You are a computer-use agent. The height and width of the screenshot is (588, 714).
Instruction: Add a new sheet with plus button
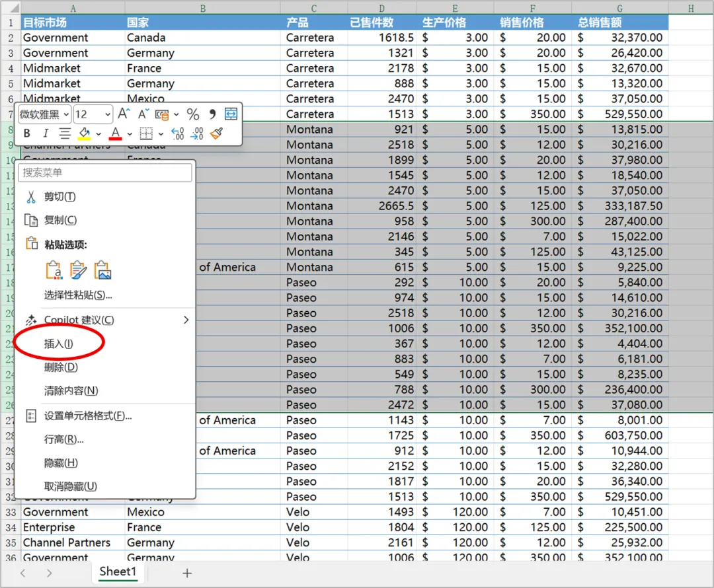point(187,573)
